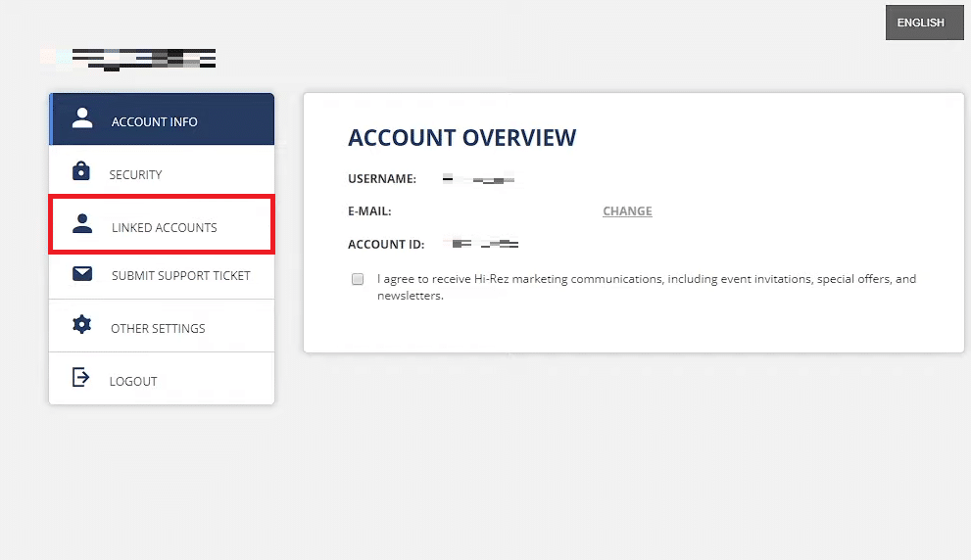This screenshot has height=560, width=971.
Task: Click the Account Info person icon
Action: pyautogui.click(x=82, y=117)
